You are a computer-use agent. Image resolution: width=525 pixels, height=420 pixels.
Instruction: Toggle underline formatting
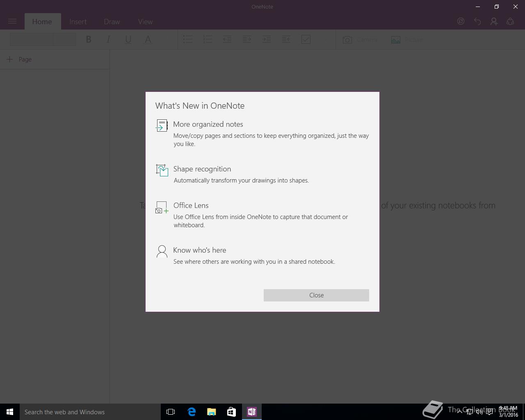point(128,39)
